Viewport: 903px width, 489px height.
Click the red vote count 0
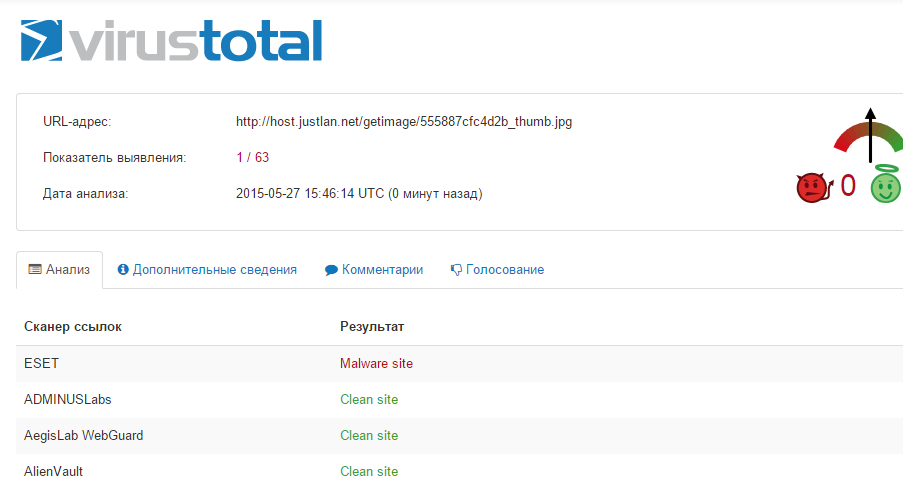pos(848,186)
